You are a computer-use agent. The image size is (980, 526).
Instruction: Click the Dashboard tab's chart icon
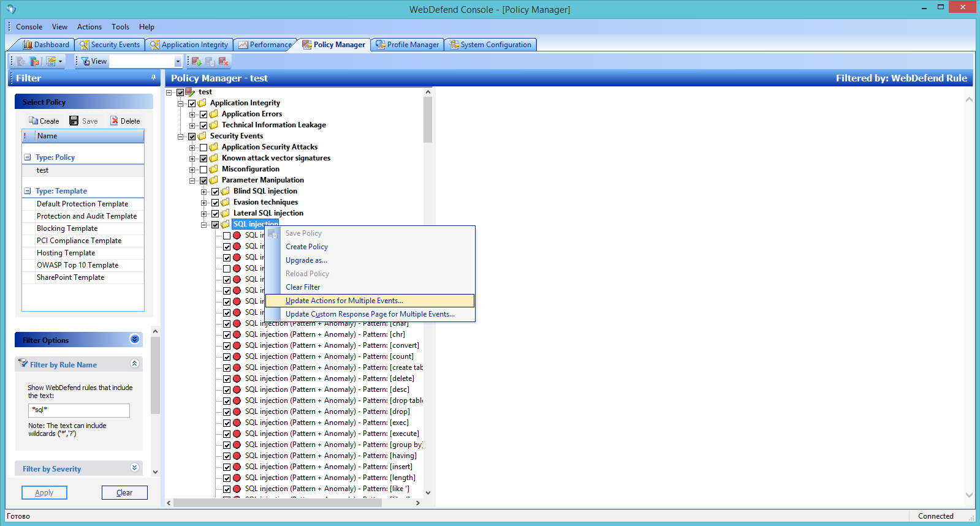28,45
